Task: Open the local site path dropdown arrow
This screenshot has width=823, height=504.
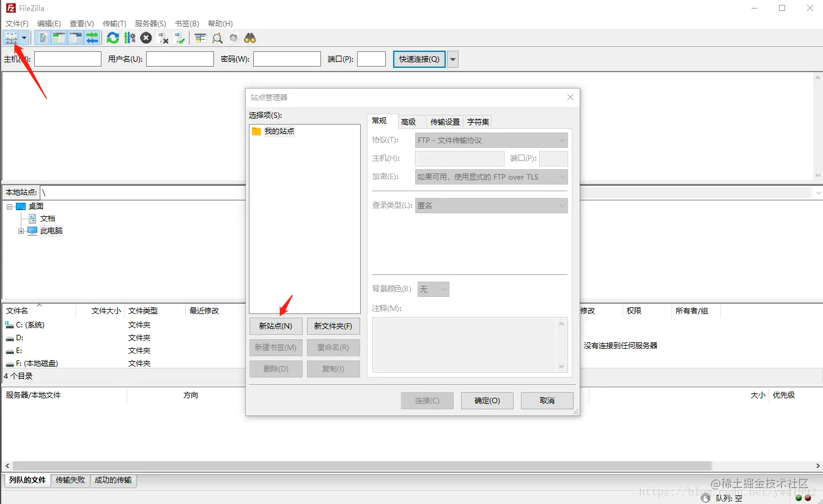Action: tap(817, 192)
